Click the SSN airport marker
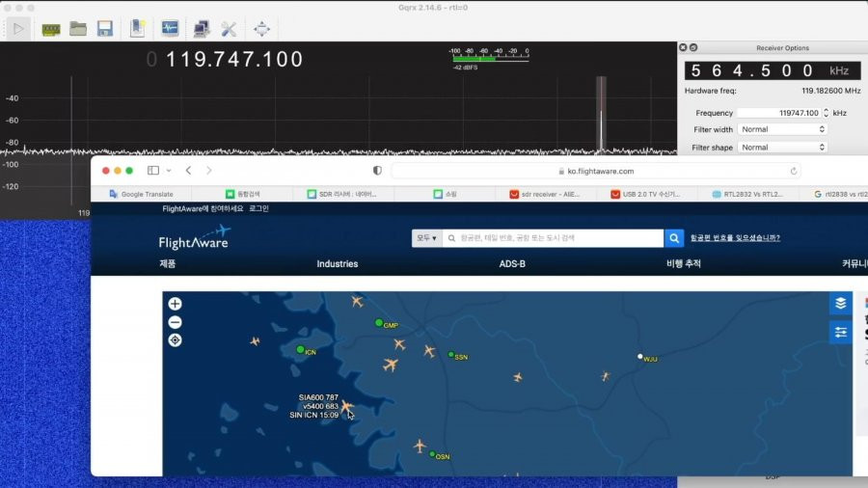This screenshot has width=868, height=488. (451, 355)
